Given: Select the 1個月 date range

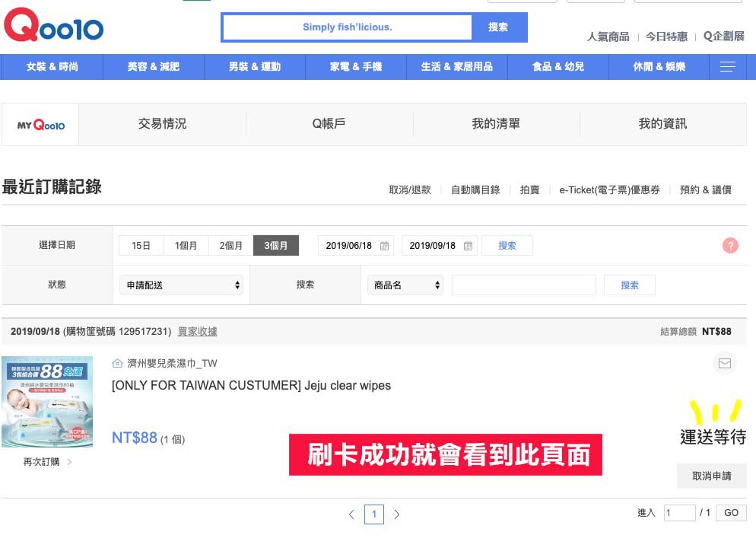Looking at the screenshot, I should coord(186,246).
